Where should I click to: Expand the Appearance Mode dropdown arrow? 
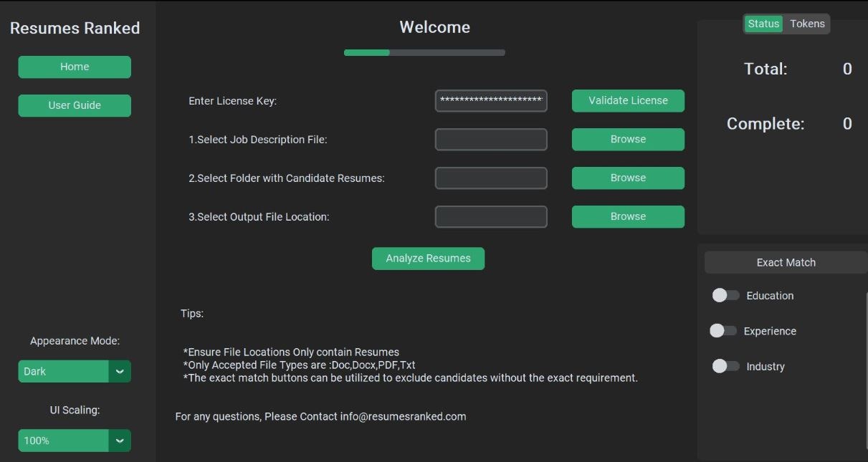tap(120, 371)
